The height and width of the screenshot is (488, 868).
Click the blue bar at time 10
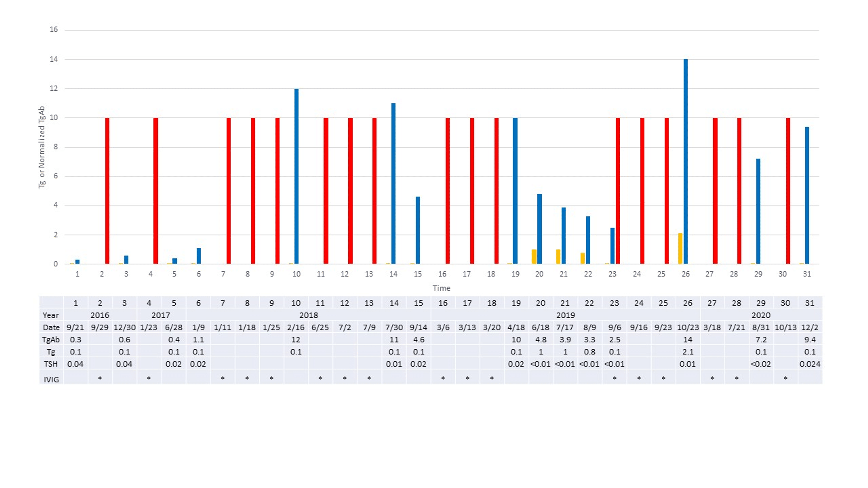(x=296, y=176)
